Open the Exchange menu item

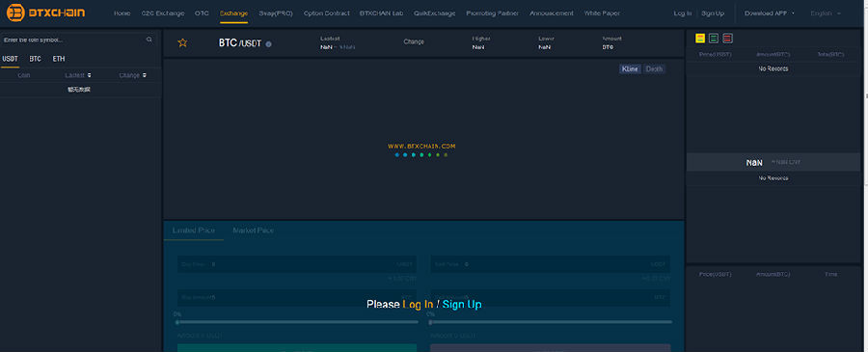click(x=233, y=13)
